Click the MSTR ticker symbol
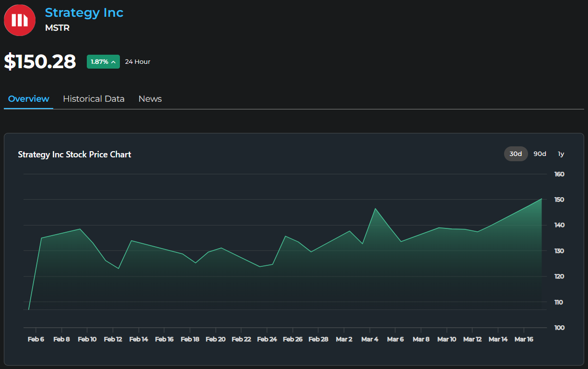Screen dimensions: 588x369 57,28
